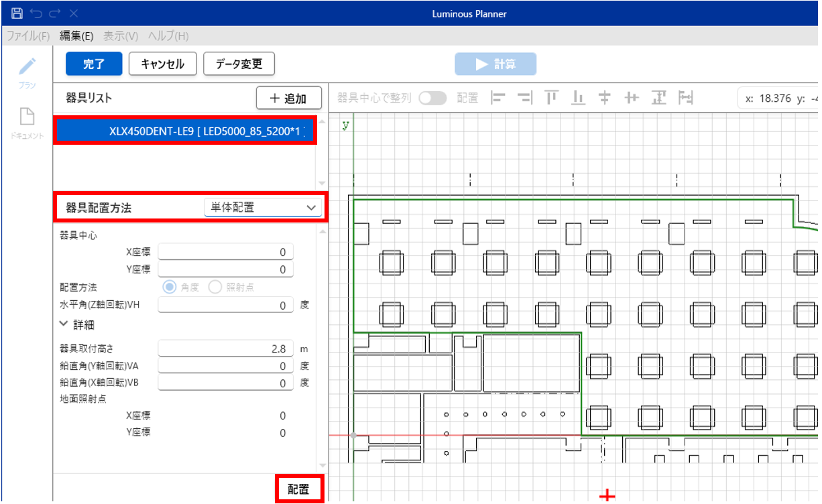Click the align left edges icon
The image size is (822, 504).
[498, 98]
